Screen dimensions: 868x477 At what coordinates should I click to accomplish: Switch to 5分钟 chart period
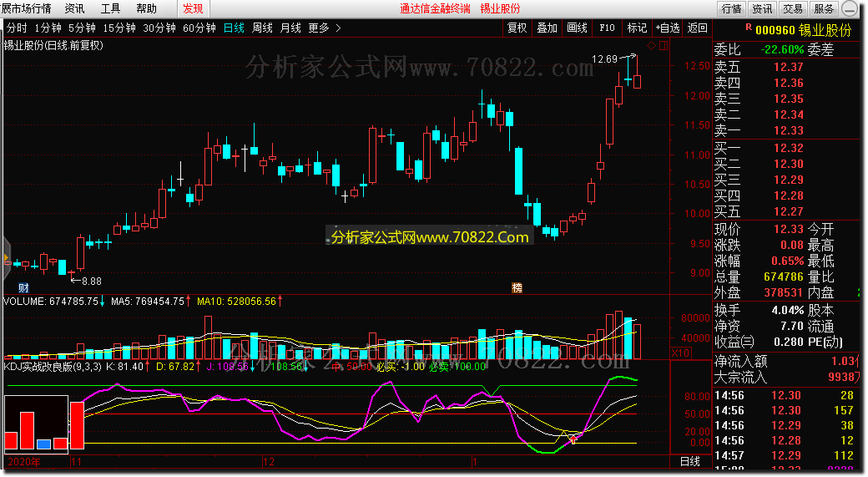point(82,28)
